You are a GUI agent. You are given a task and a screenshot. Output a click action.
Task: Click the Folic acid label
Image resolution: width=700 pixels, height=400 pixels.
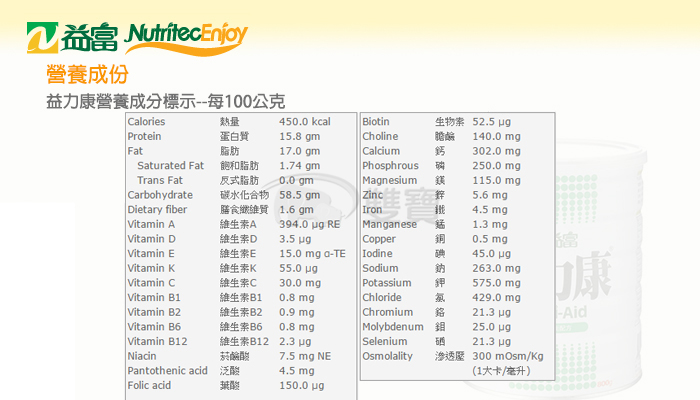149,386
